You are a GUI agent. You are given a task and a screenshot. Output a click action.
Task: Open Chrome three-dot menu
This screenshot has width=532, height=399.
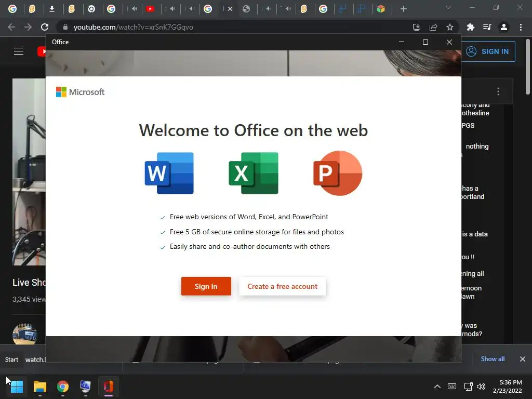tap(521, 27)
